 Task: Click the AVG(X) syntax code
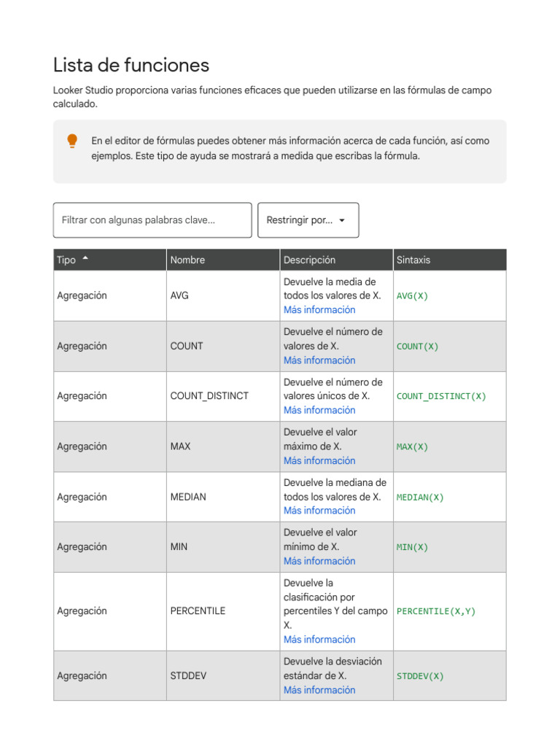[413, 296]
